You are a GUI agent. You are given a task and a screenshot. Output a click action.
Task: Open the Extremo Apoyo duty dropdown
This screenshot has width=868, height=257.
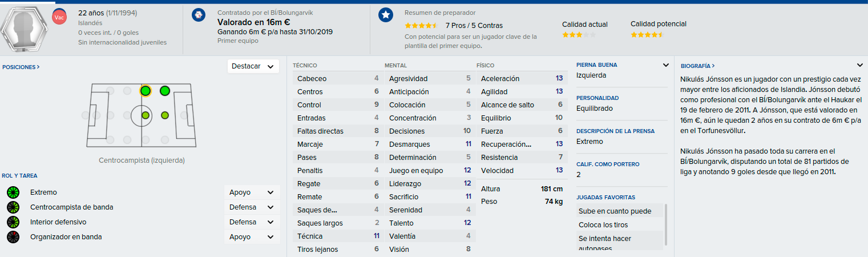[252, 192]
